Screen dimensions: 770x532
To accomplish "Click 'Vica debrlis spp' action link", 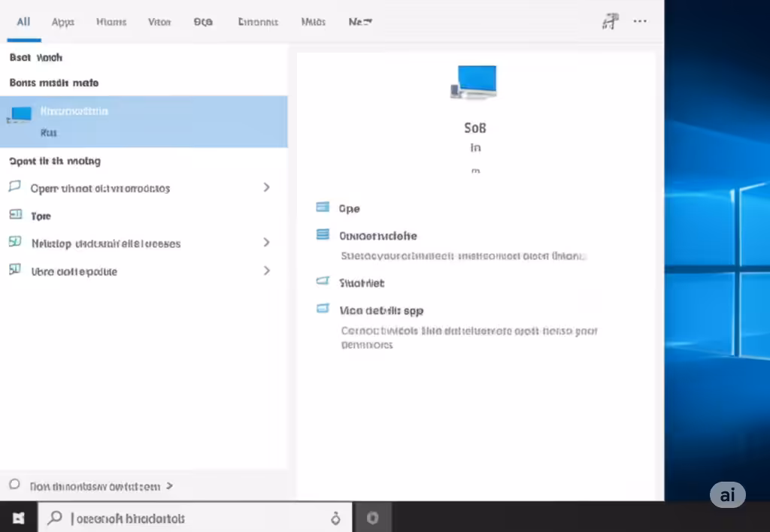I will click(381, 310).
